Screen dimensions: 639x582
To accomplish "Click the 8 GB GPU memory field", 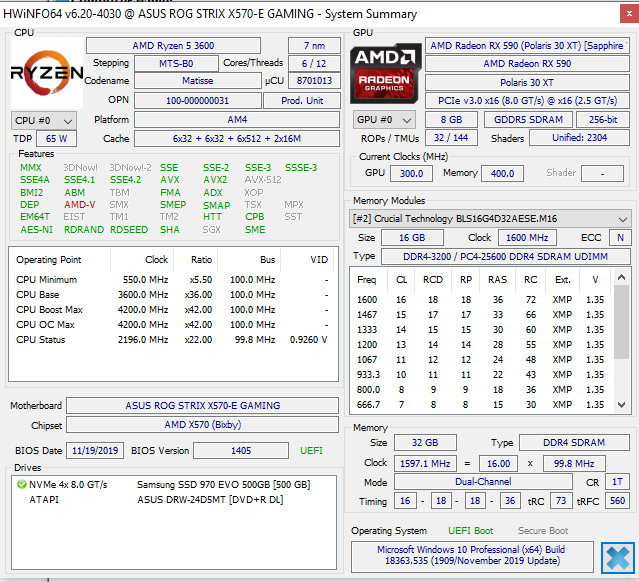I will tap(451, 119).
